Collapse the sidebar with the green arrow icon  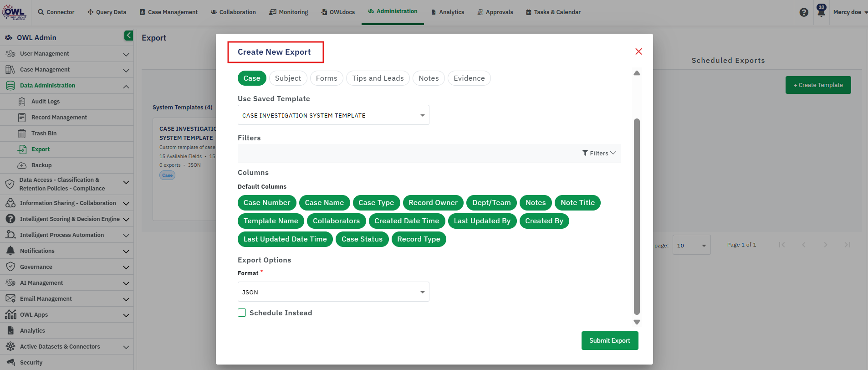128,36
